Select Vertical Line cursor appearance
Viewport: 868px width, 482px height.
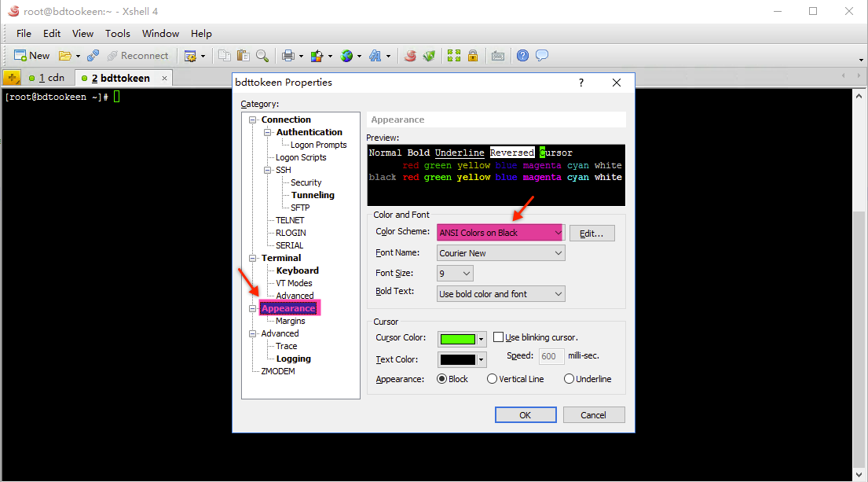click(493, 379)
